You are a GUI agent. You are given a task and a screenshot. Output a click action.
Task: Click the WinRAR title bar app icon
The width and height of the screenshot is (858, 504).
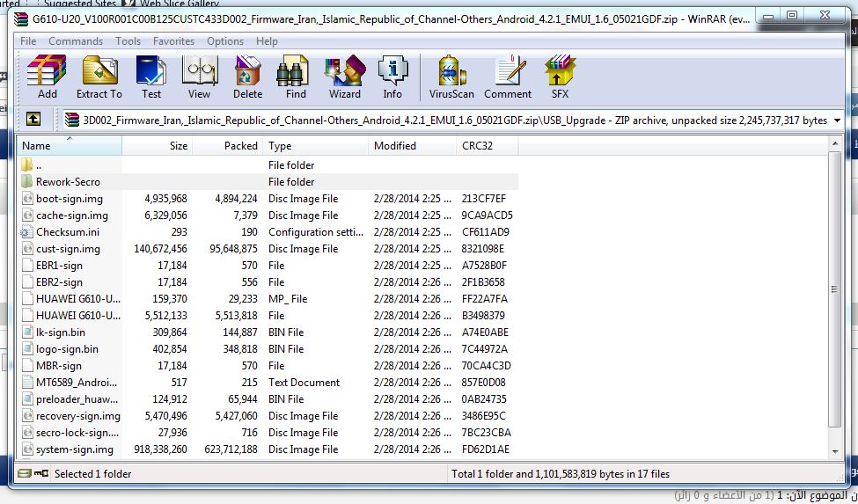(22, 19)
